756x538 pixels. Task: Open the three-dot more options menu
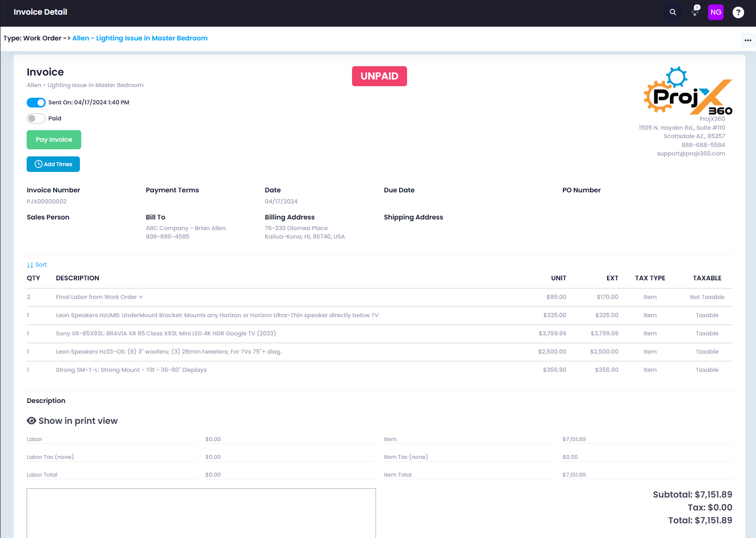pos(748,40)
